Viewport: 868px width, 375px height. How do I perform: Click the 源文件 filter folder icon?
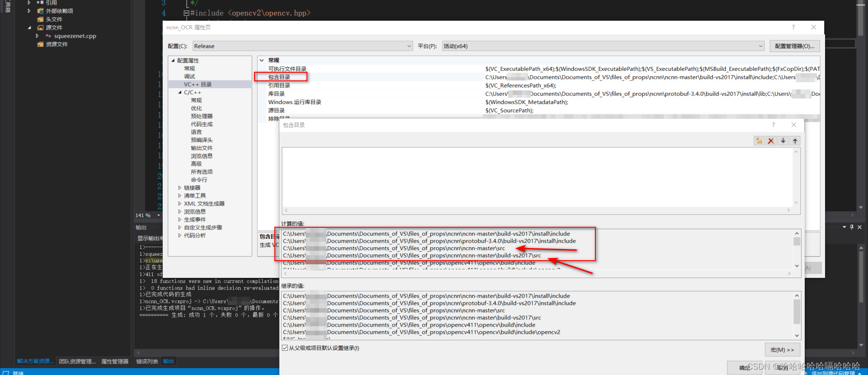(x=40, y=28)
